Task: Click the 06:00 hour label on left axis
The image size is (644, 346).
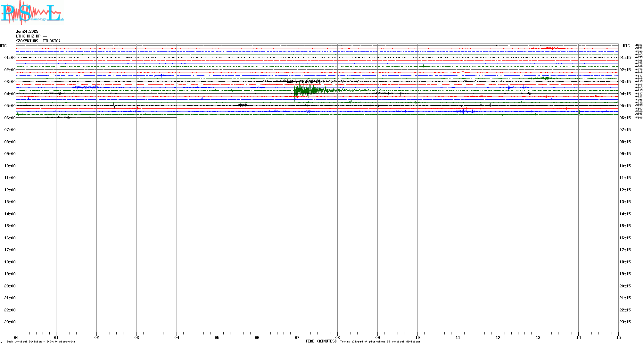Action: (x=10, y=118)
